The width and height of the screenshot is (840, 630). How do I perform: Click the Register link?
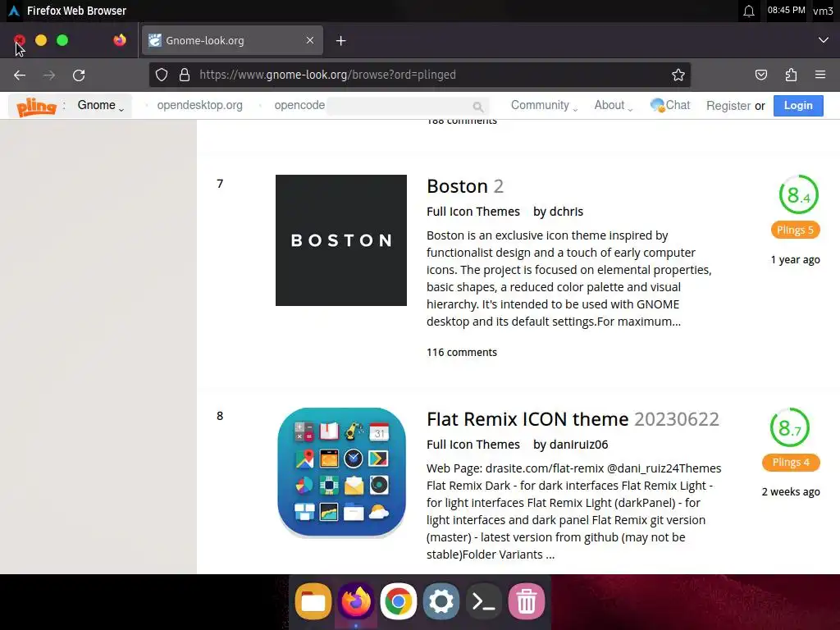(728, 106)
